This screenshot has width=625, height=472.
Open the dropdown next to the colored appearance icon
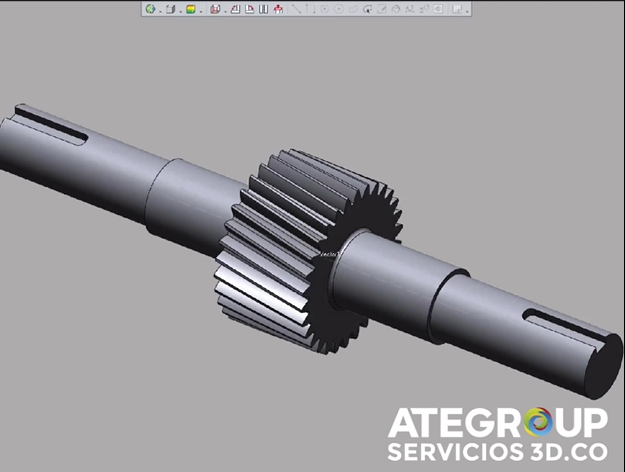(201, 10)
